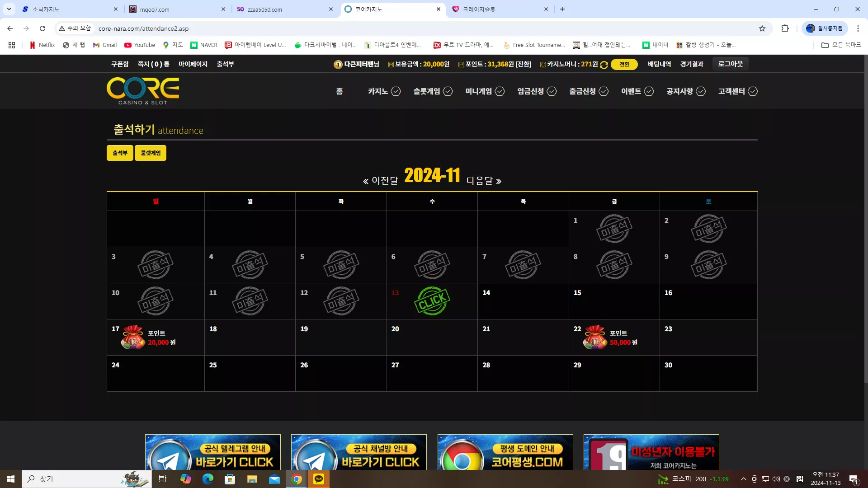
Task: Open the 이벤트 dropdown menu
Action: click(637, 91)
